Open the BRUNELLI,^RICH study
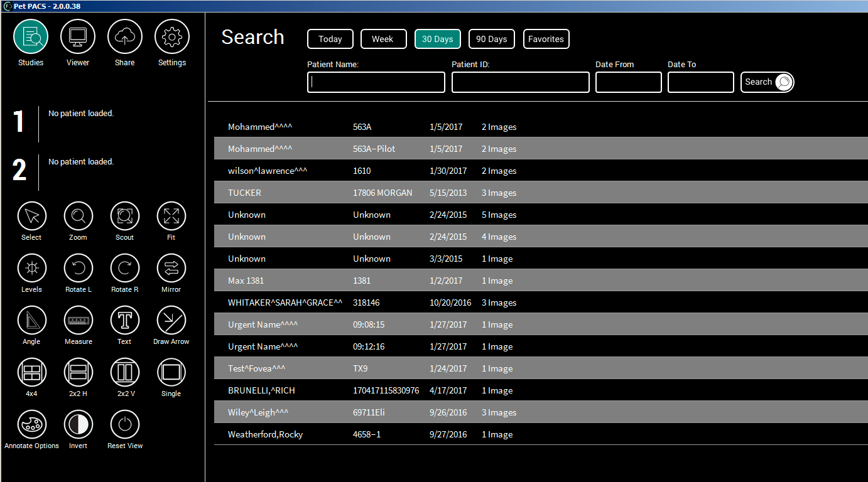 coord(541,390)
